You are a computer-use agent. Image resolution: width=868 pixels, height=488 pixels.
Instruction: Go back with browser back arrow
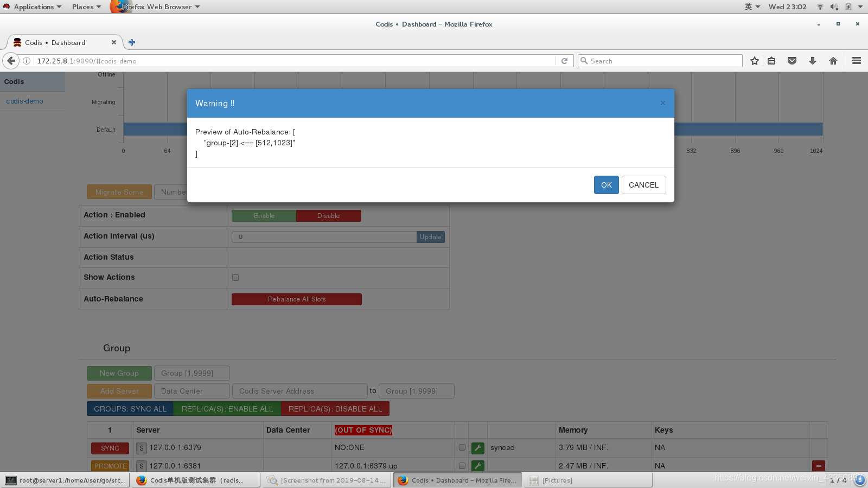tap(11, 61)
